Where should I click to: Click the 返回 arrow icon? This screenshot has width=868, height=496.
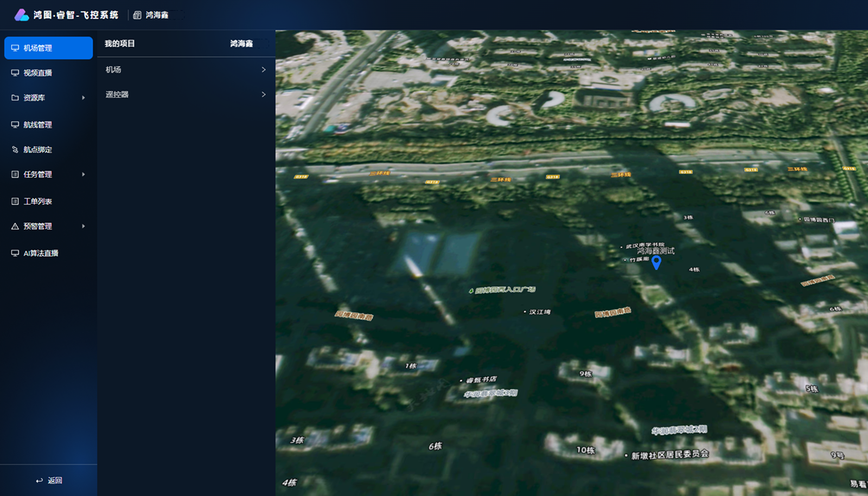tap(39, 480)
